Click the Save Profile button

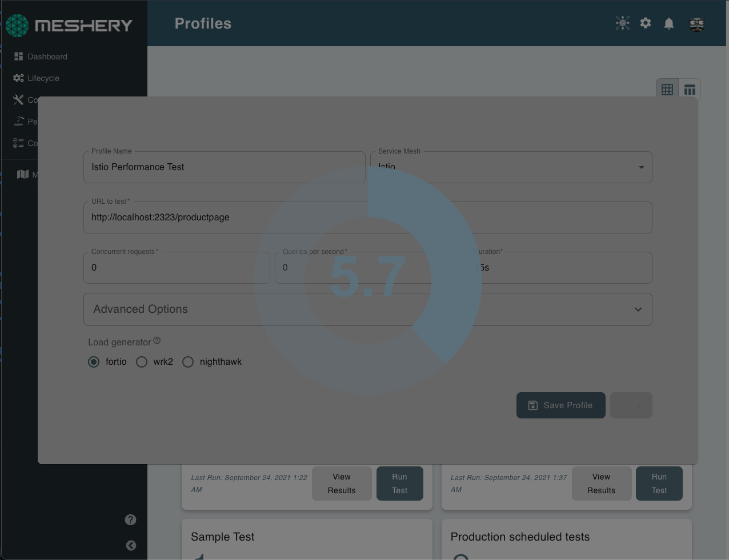(560, 405)
